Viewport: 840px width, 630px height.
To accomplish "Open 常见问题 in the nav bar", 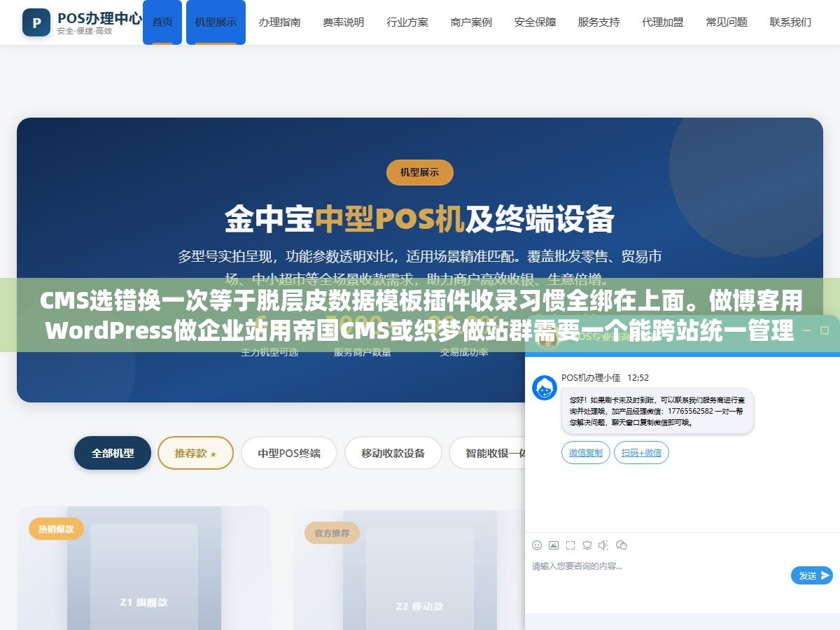I will tap(727, 22).
